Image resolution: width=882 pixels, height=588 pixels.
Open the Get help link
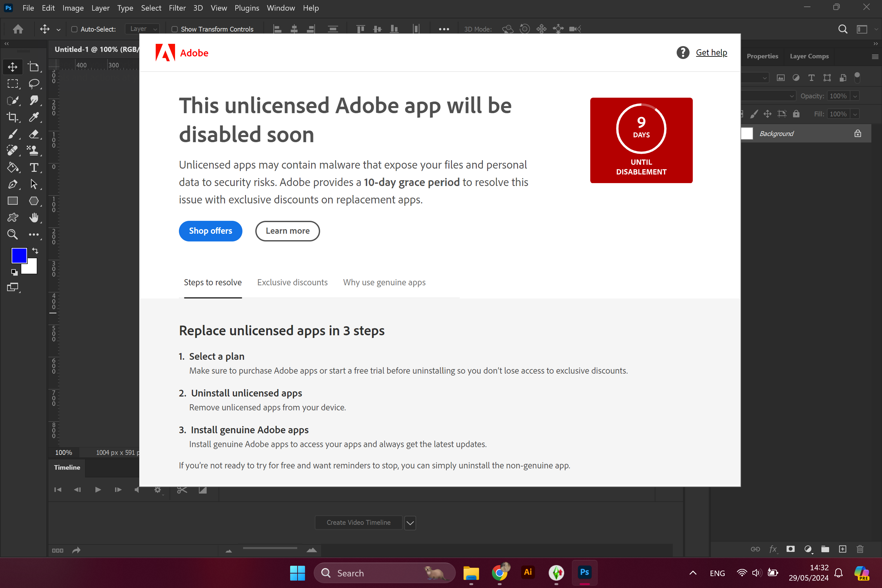(x=711, y=53)
